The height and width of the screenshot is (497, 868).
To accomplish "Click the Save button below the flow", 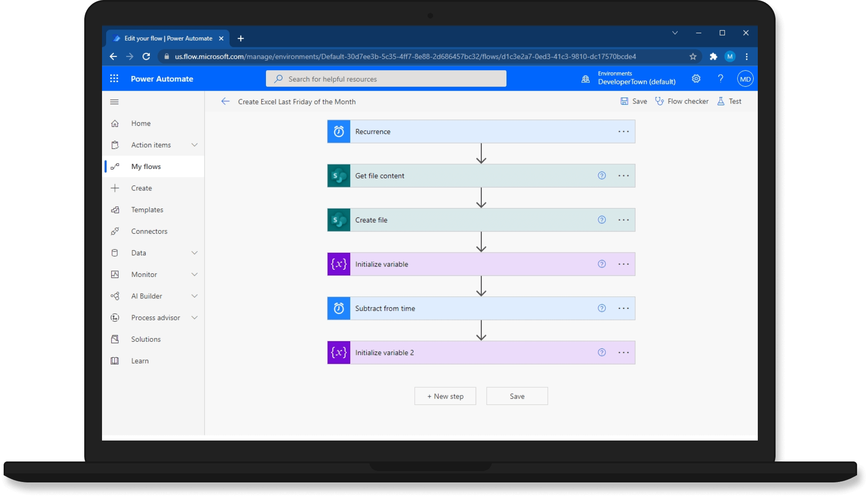I will [517, 396].
